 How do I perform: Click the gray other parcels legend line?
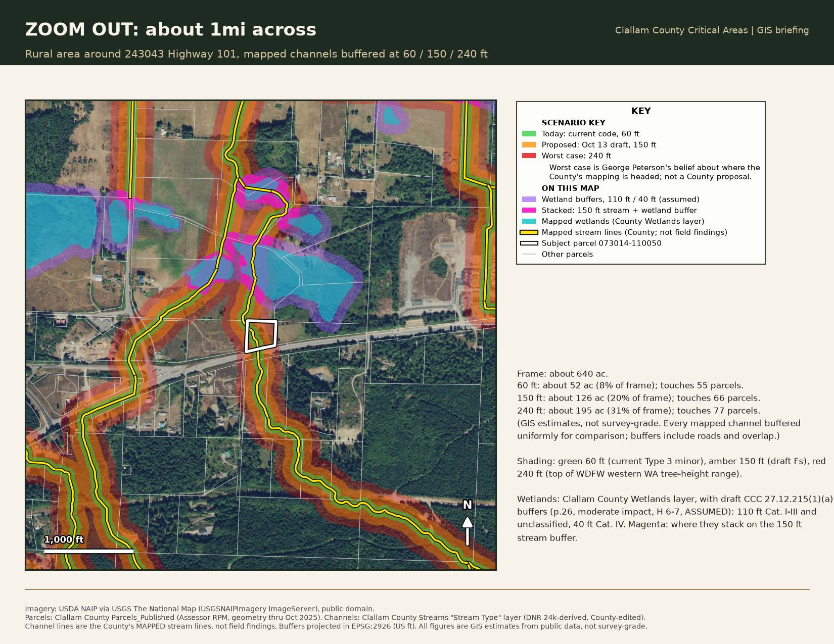[529, 255]
